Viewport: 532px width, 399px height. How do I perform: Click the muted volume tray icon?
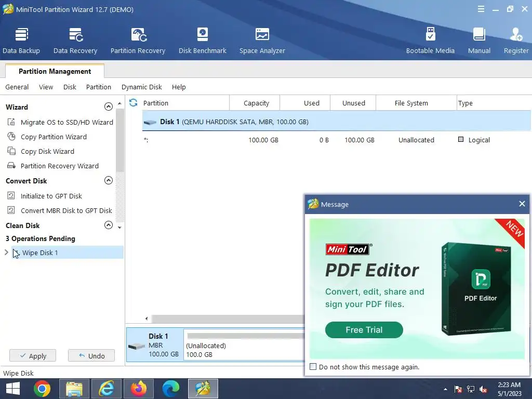click(483, 389)
